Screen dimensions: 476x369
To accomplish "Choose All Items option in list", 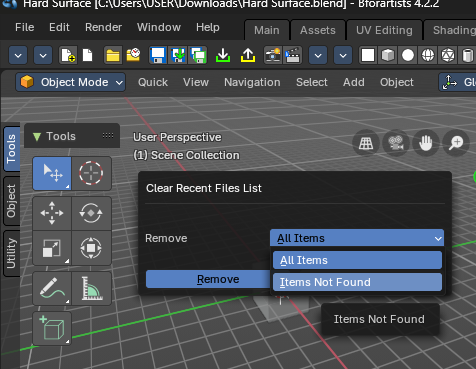I will [x=357, y=260].
